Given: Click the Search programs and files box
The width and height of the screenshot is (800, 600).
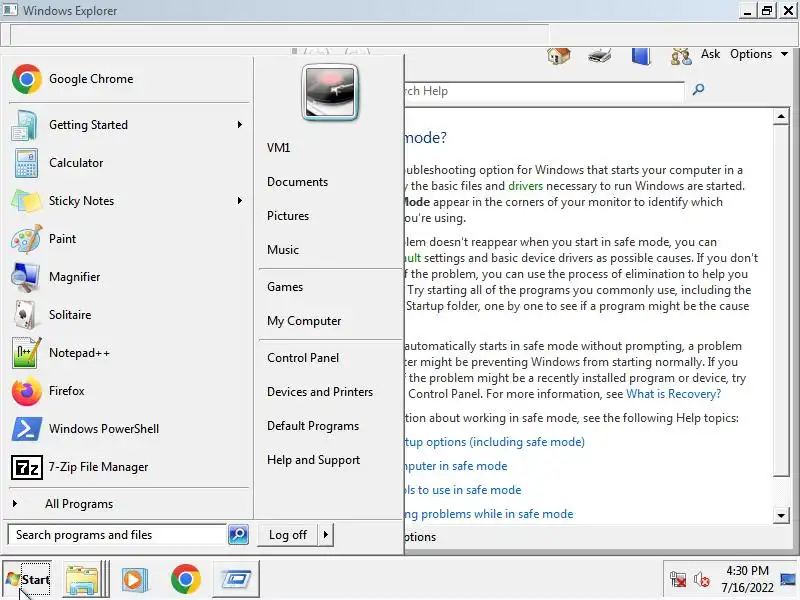Looking at the screenshot, I should pyautogui.click(x=117, y=535).
